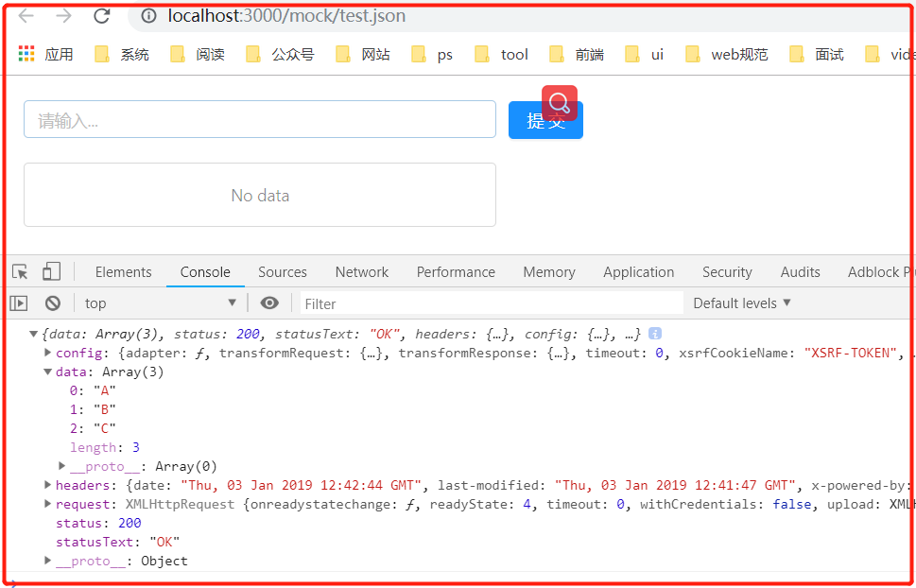
Task: Go back with the browser back arrow
Action: click(x=26, y=16)
